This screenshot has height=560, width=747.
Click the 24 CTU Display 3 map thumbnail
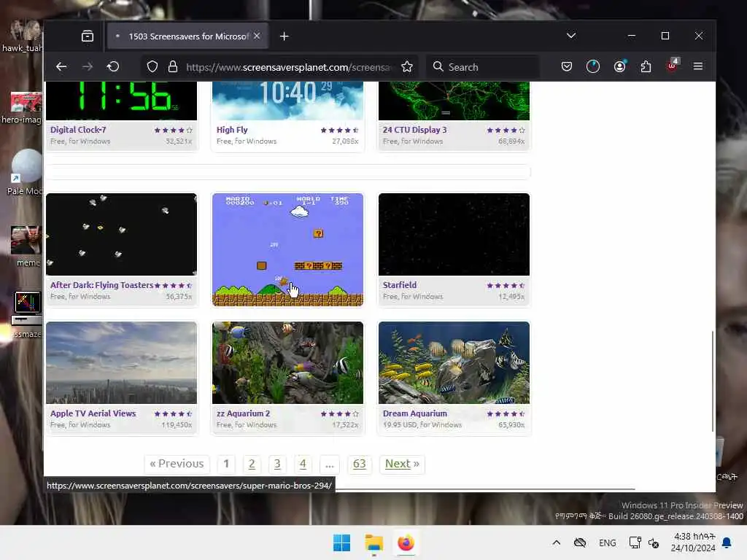454,101
